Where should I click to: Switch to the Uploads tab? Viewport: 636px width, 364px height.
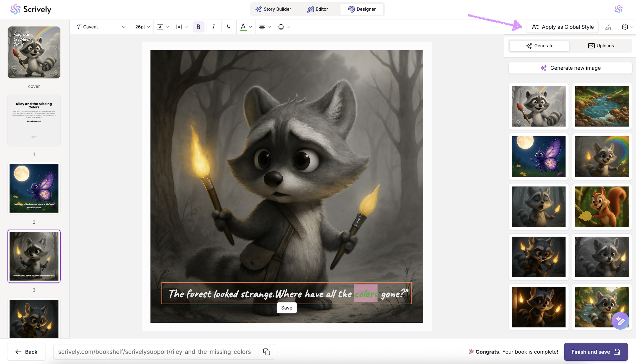601,46
